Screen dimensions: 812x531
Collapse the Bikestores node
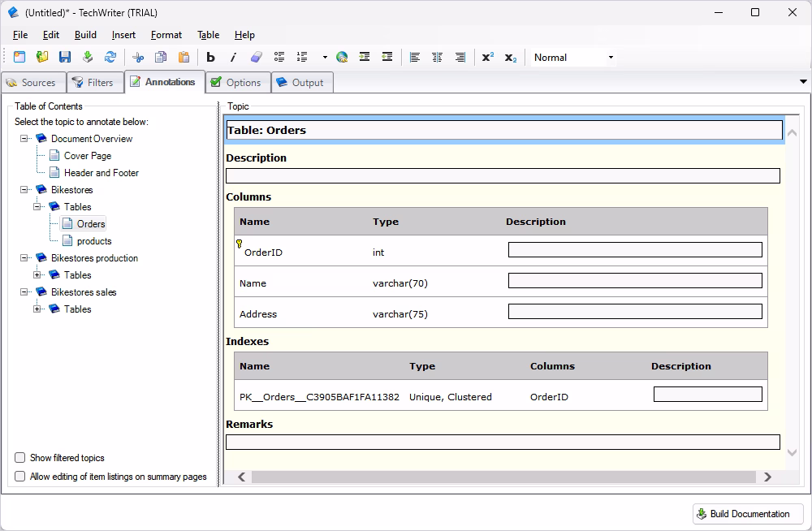(24, 190)
